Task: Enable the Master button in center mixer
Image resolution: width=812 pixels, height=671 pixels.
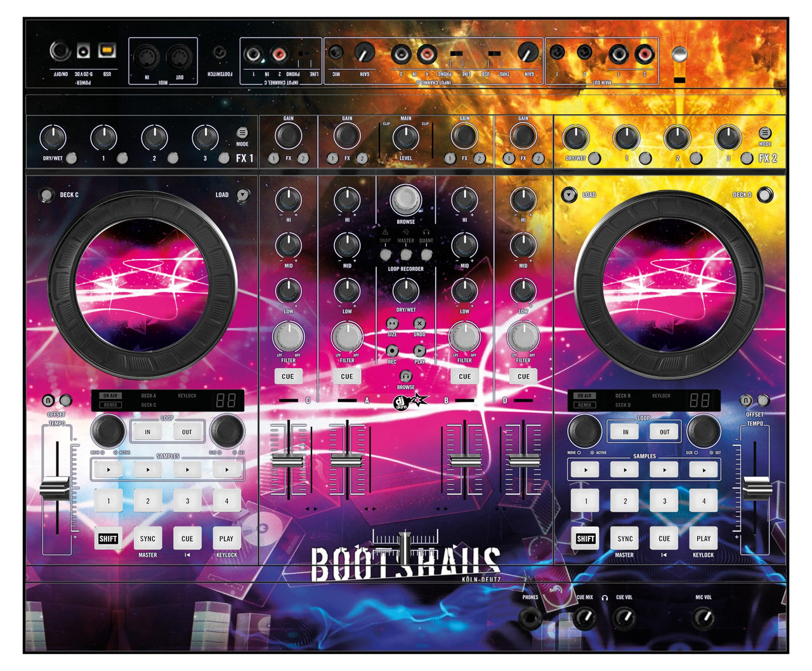Action: pyautogui.click(x=406, y=254)
